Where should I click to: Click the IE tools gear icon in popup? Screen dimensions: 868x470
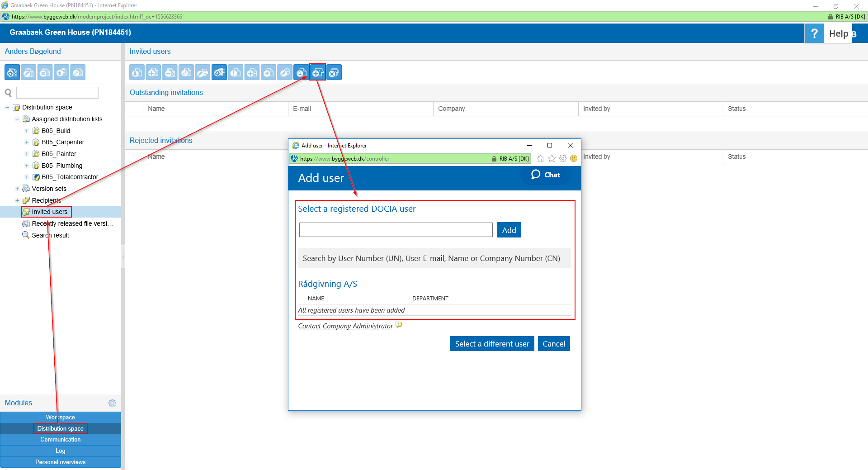(563, 158)
